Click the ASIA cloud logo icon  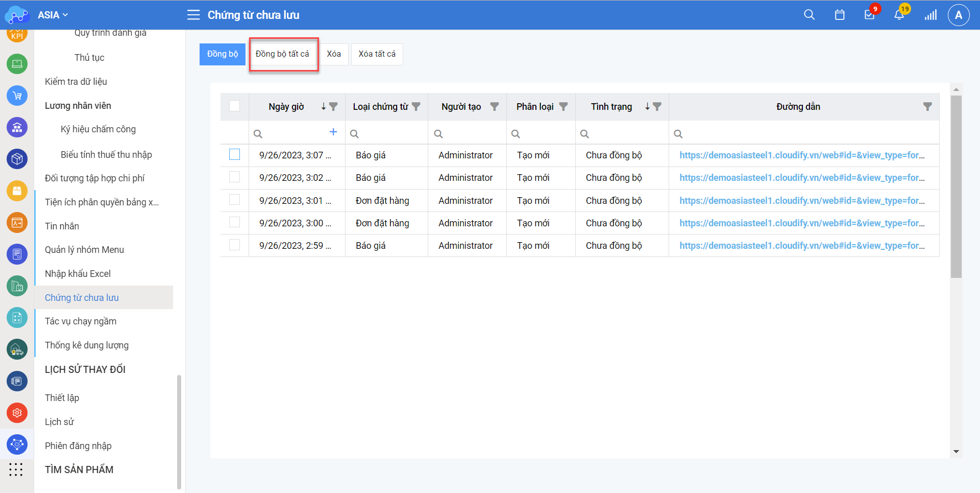coord(17,15)
